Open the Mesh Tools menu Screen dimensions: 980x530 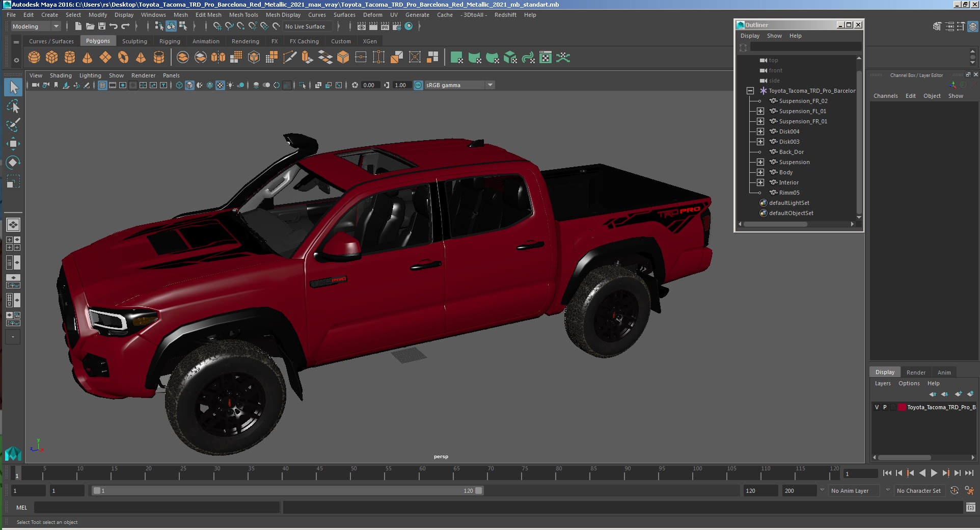coord(243,15)
